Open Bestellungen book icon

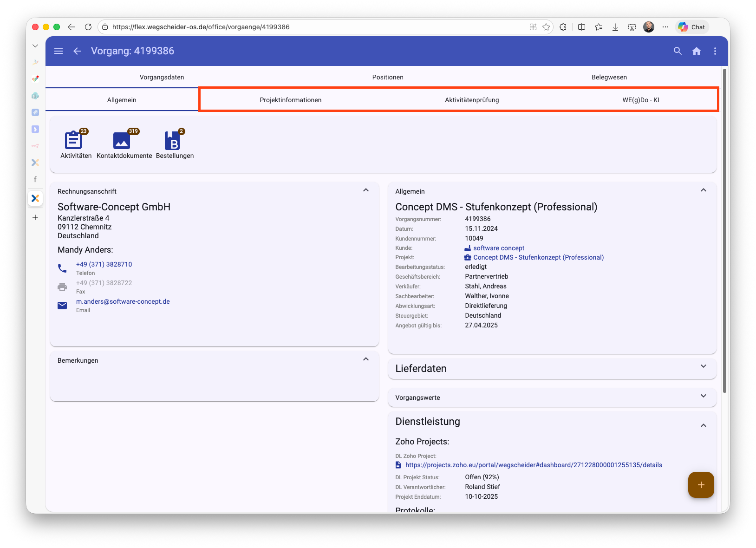coord(172,141)
